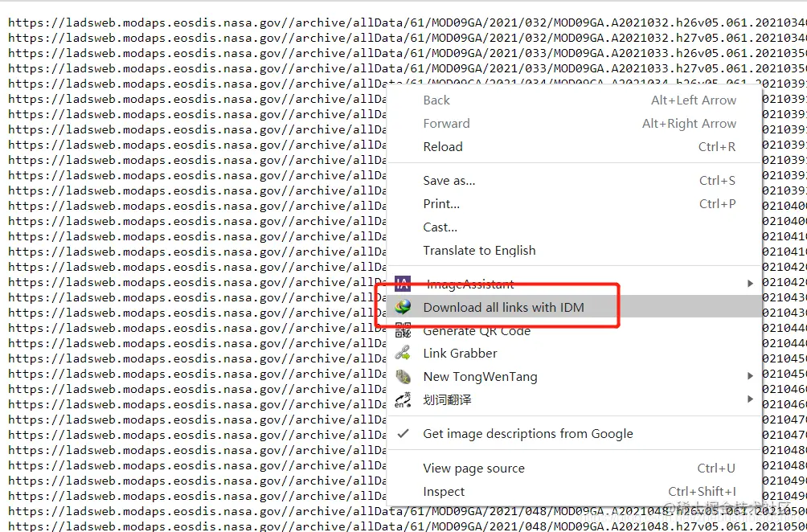
Task: Click the first A2021032.h26v05 URL line
Action: pos(408,23)
